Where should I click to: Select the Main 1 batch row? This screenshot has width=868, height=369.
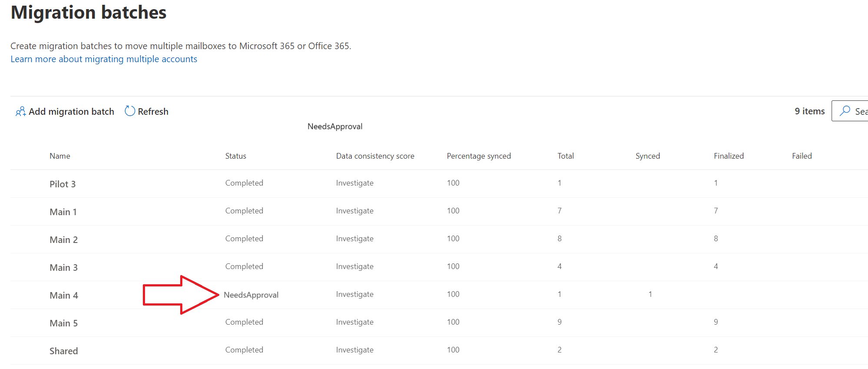(63, 212)
